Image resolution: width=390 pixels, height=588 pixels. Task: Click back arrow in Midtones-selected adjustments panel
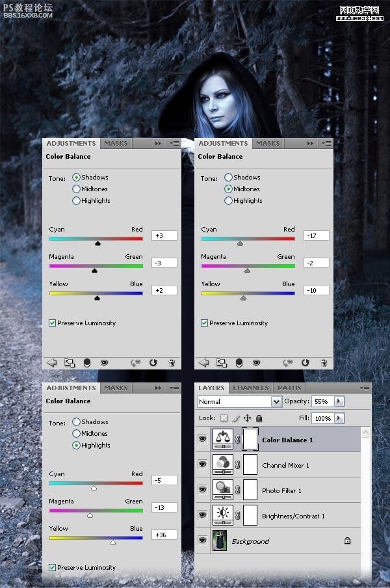click(x=204, y=363)
